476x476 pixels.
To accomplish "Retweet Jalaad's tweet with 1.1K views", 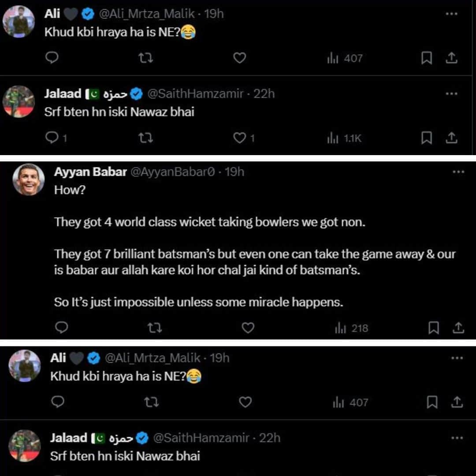I will coord(145,138).
